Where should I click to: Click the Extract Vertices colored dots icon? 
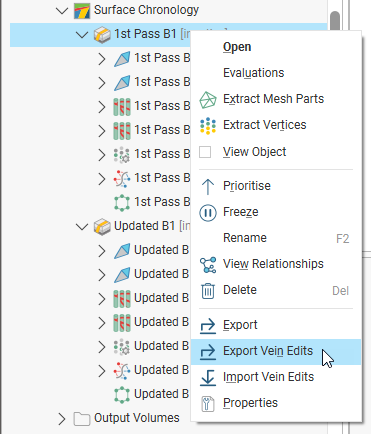(208, 126)
